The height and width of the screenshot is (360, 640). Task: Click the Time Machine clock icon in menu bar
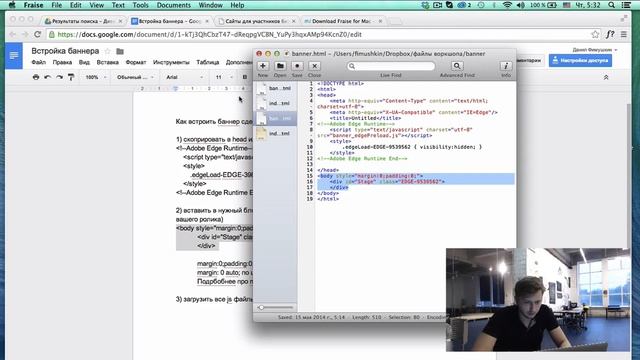click(x=482, y=5)
